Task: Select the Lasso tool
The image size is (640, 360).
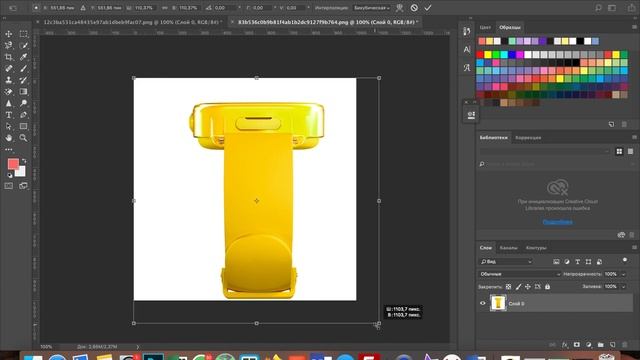Action: [9, 46]
